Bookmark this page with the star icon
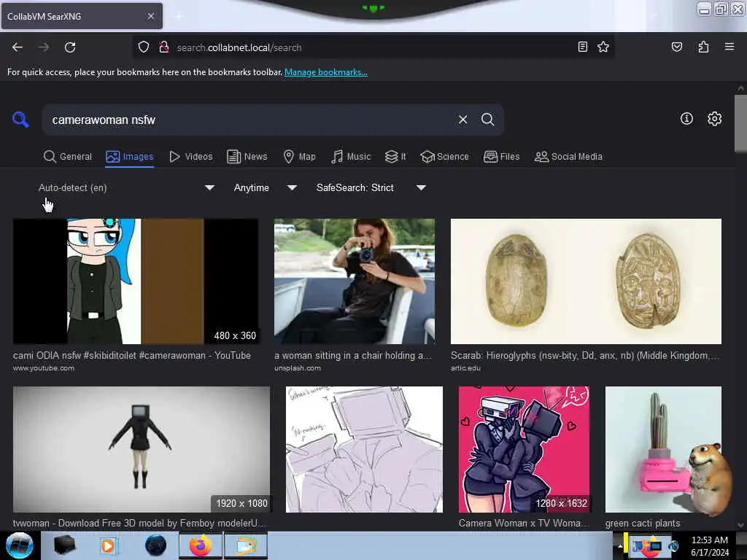This screenshot has width=747, height=560. (x=603, y=47)
